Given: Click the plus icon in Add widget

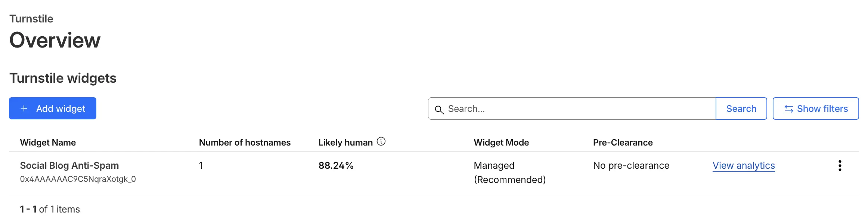Looking at the screenshot, I should coord(24,109).
